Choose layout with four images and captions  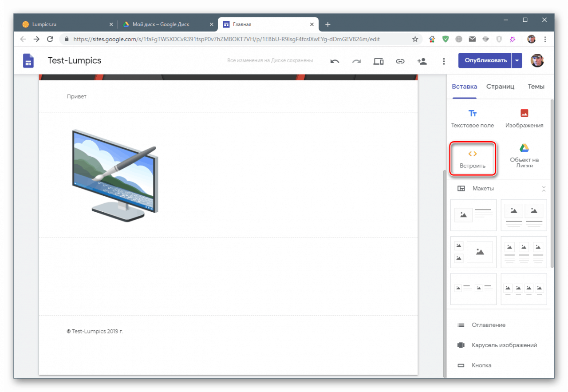[524, 289]
